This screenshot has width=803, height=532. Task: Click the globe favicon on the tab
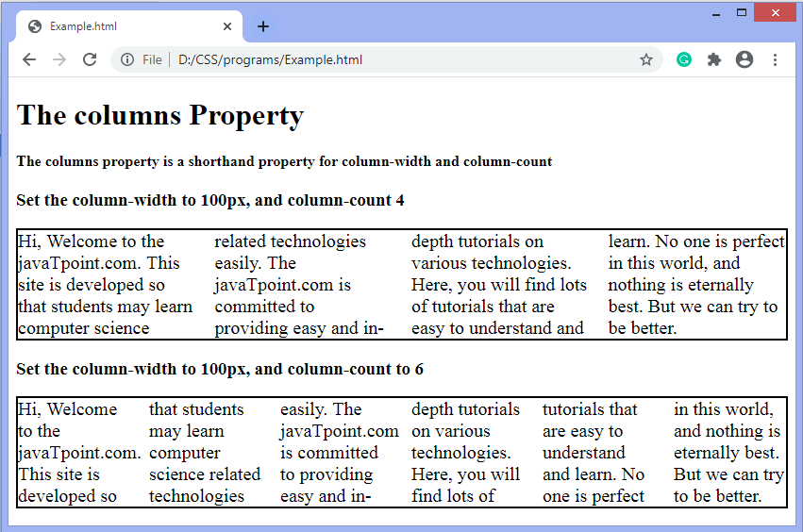pyautogui.click(x=35, y=26)
